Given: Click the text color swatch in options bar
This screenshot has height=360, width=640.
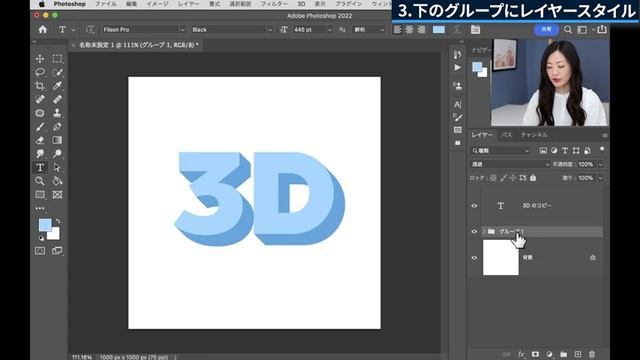Looking at the screenshot, I should (x=439, y=29).
